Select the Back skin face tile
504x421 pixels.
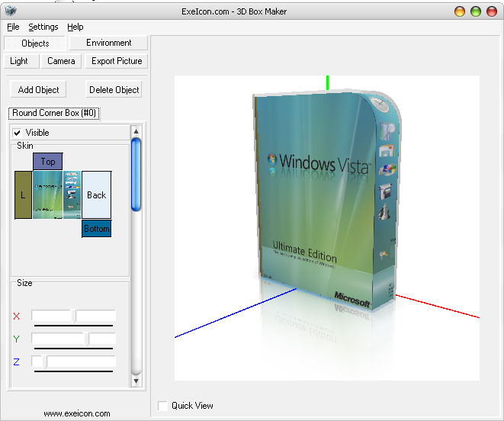pos(96,195)
